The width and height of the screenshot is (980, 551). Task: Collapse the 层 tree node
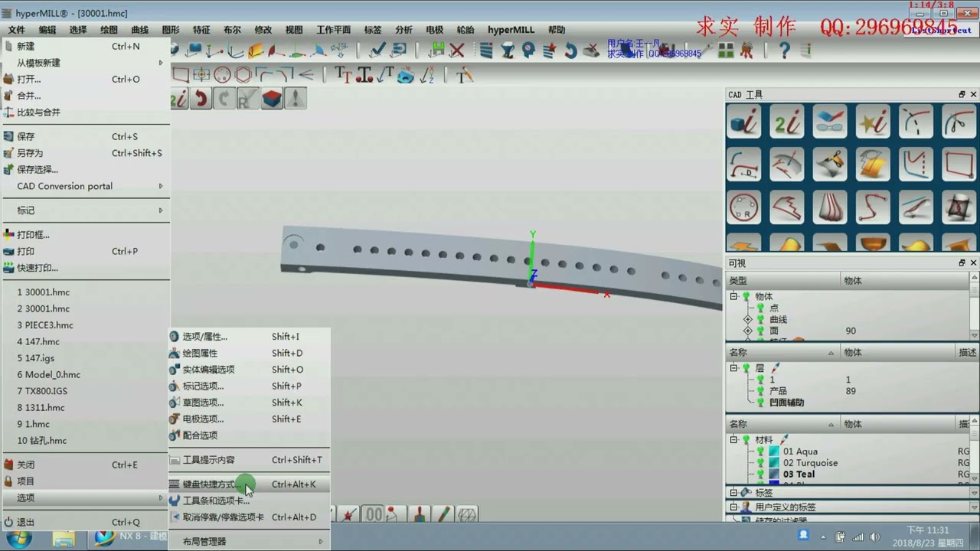tap(733, 368)
